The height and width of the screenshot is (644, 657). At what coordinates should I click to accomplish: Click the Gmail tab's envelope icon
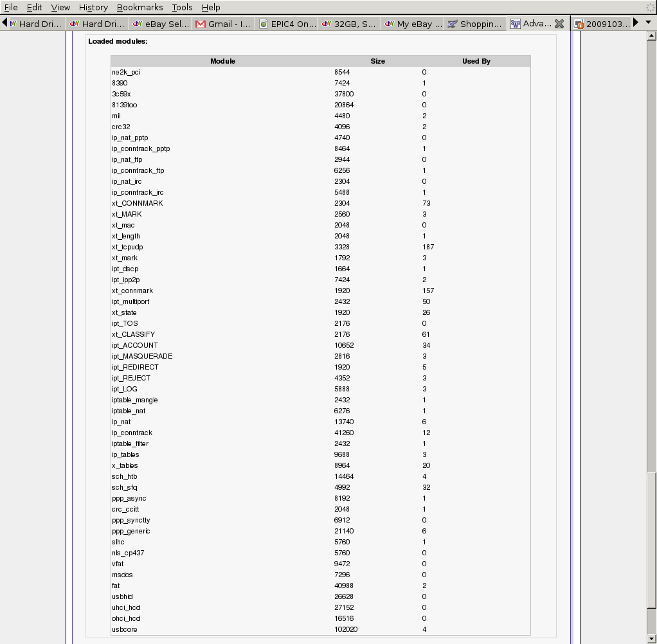click(201, 24)
